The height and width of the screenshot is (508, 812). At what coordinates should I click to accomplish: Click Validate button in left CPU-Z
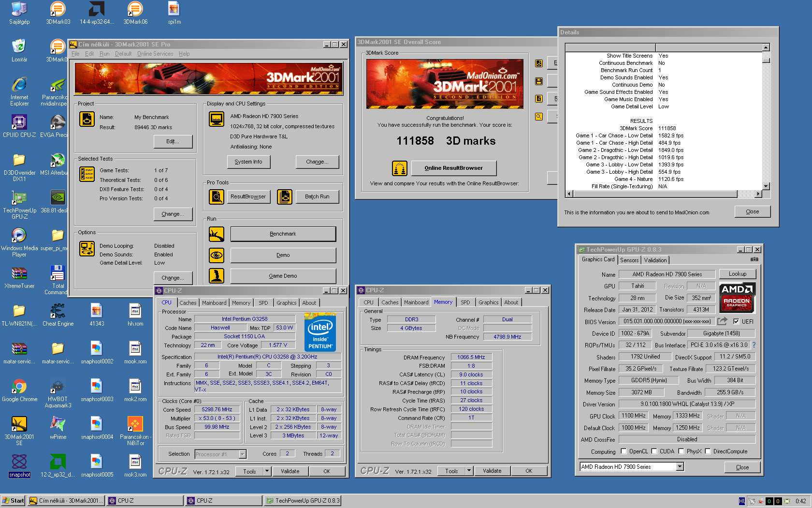coord(290,471)
